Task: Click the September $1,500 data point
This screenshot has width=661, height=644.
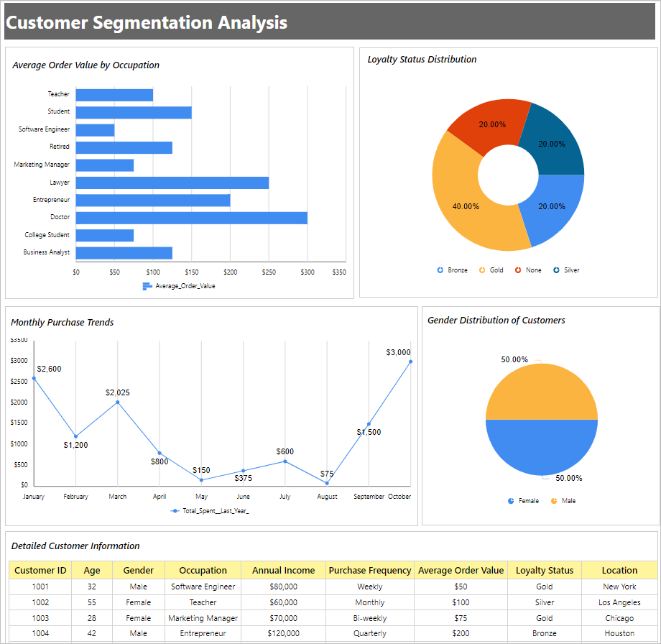Action: [x=369, y=424]
